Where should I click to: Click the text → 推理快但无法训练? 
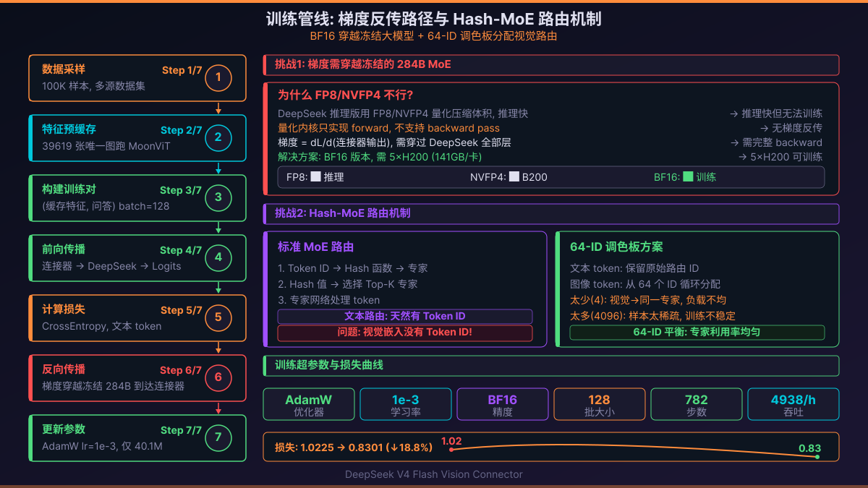[775, 114]
